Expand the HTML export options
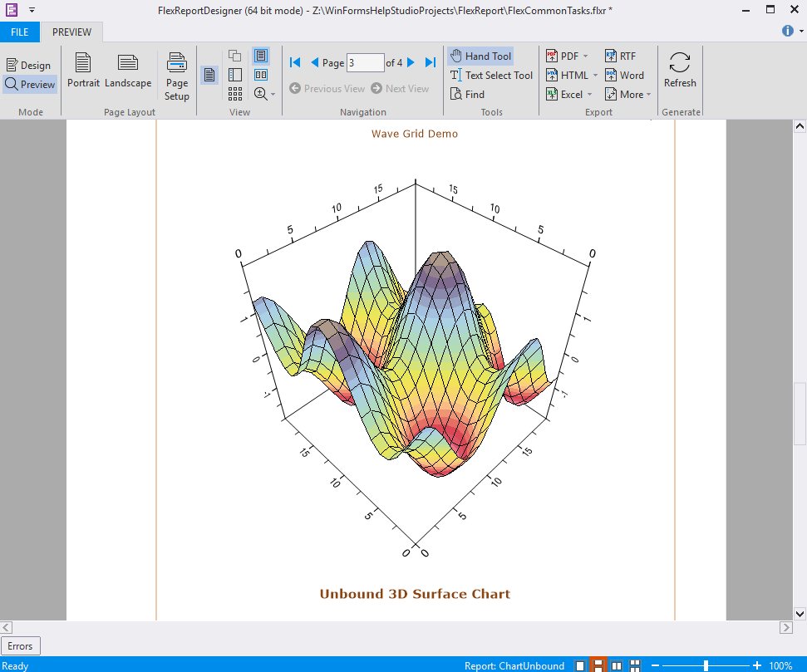This screenshot has height=672, width=807. point(595,76)
